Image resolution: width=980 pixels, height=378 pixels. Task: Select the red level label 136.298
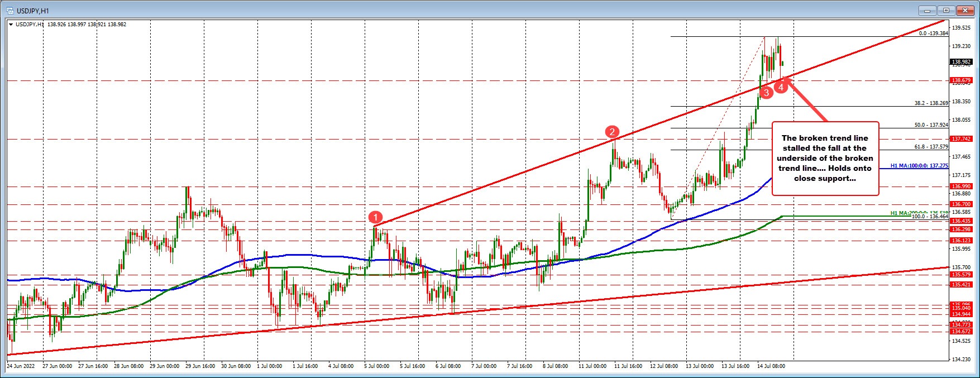961,229
